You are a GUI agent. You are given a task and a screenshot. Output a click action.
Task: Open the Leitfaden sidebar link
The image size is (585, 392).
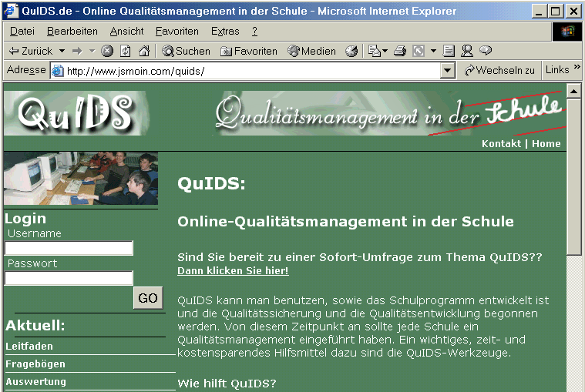(x=29, y=346)
